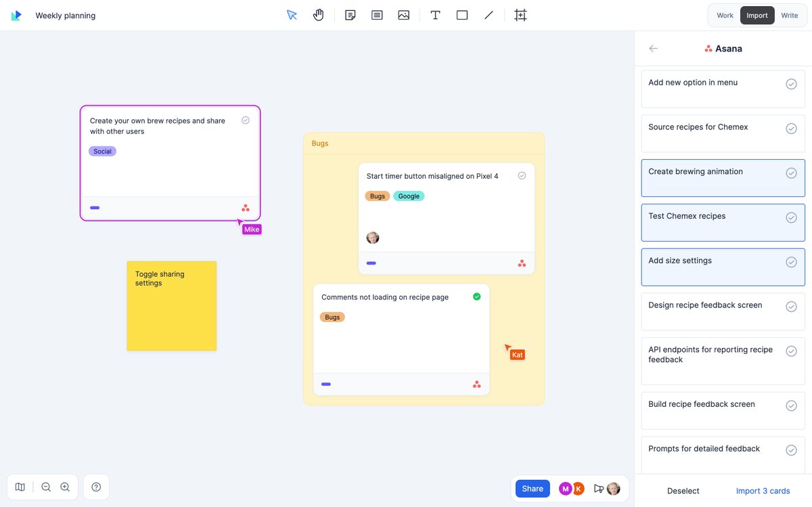Select API endpoints for reporting recipe feedback
Screen dimensions: 812x507
[723, 361]
